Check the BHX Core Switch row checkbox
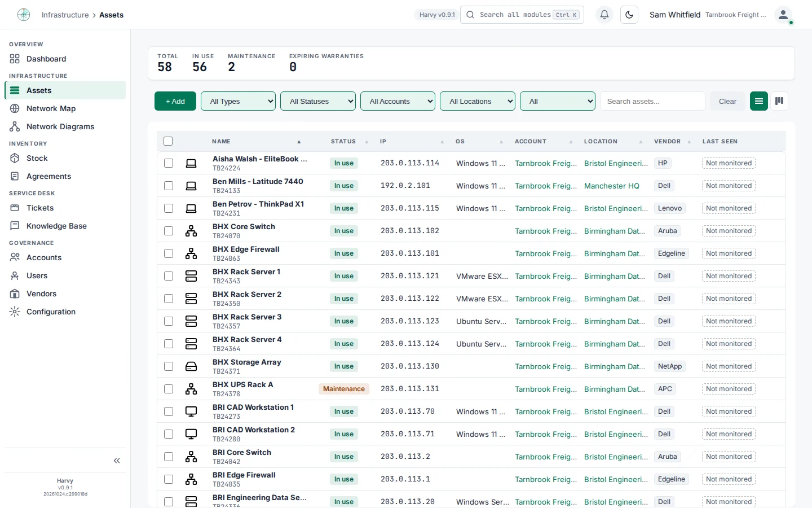This screenshot has height=508, width=812. coord(169,231)
